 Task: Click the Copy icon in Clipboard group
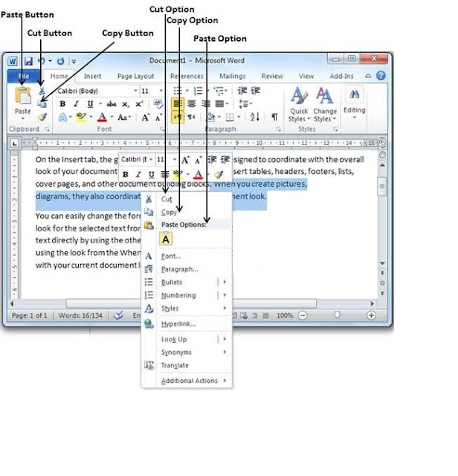pos(42,104)
